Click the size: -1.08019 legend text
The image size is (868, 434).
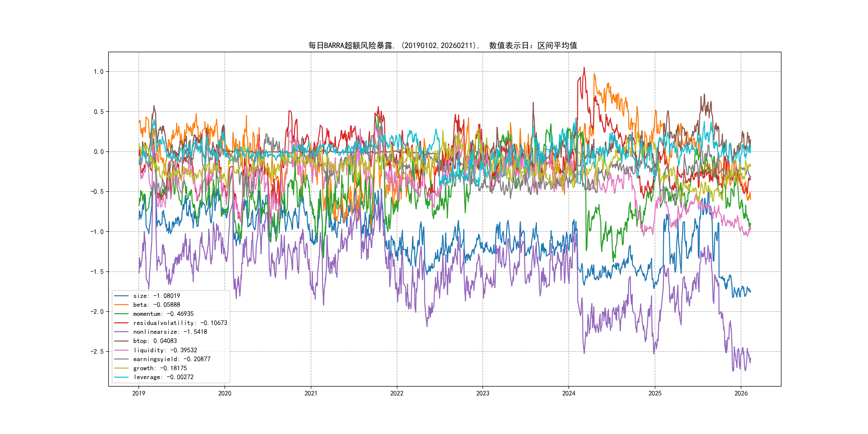click(157, 296)
